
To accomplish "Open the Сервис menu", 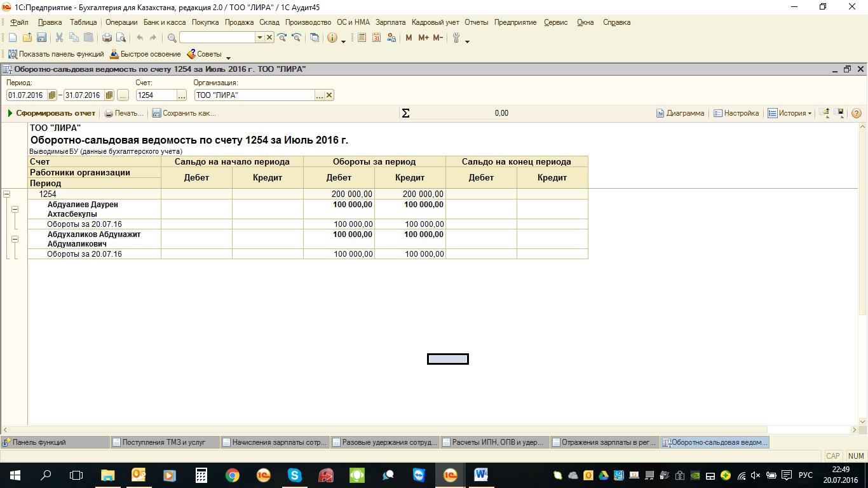I will 556,22.
